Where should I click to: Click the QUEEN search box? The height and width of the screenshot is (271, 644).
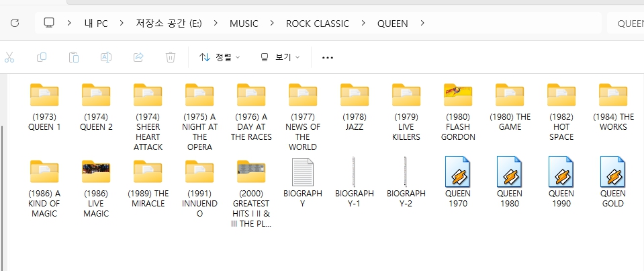click(x=625, y=24)
